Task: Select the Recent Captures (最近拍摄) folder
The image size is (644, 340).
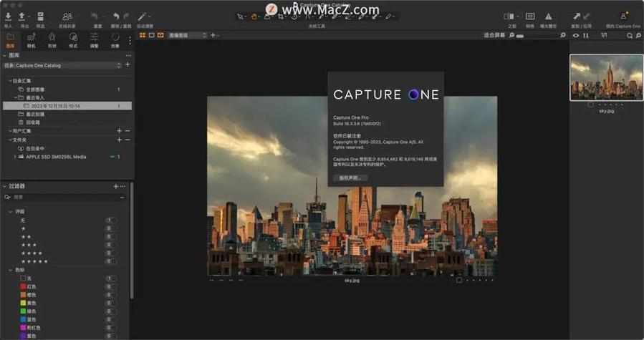Action: (x=35, y=114)
